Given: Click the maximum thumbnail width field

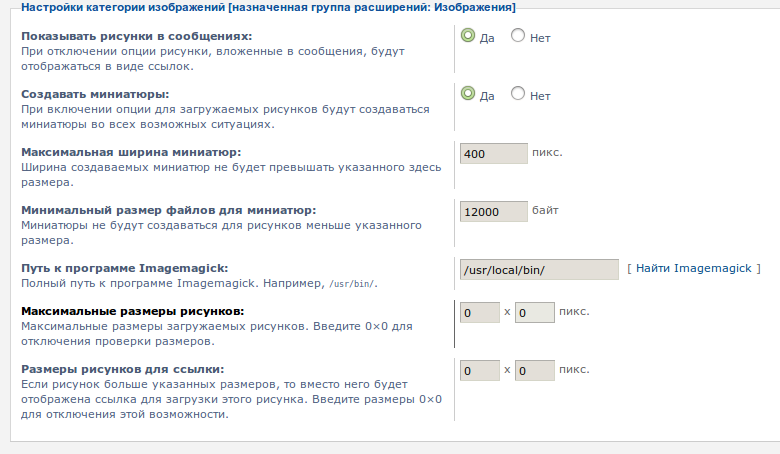Looking at the screenshot, I should pyautogui.click(x=493, y=154).
